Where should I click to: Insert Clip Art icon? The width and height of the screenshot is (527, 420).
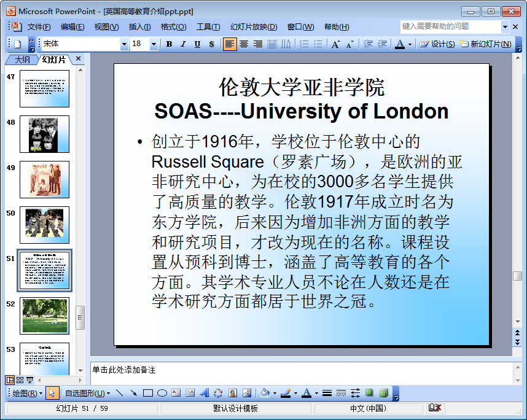coord(233,393)
